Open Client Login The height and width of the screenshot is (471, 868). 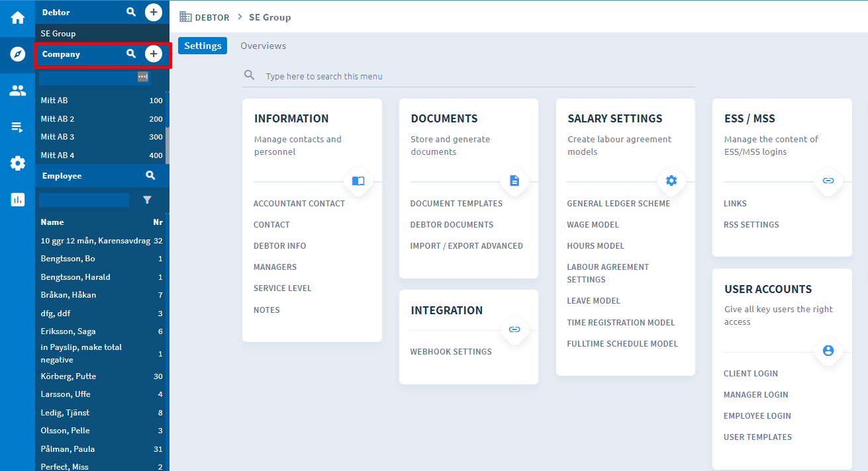pyautogui.click(x=751, y=374)
